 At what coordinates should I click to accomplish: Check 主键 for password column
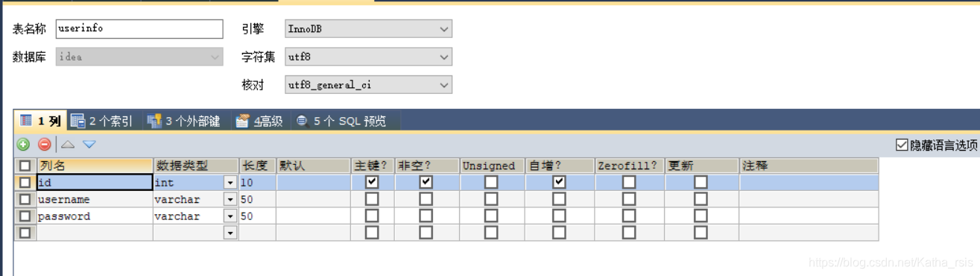point(372,216)
